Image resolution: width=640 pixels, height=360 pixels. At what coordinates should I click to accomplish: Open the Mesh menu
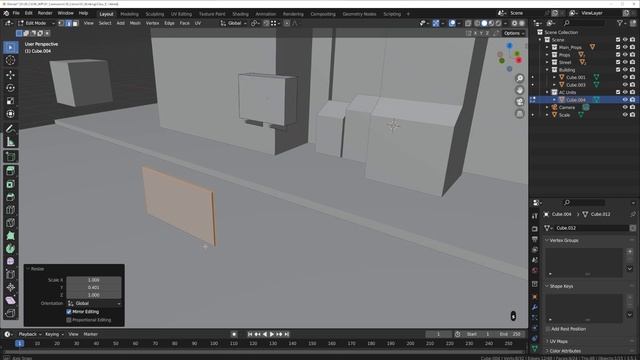135,23
